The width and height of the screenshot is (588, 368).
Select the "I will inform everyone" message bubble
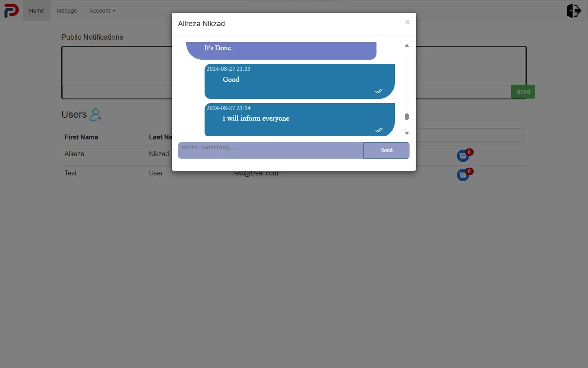[x=300, y=119]
